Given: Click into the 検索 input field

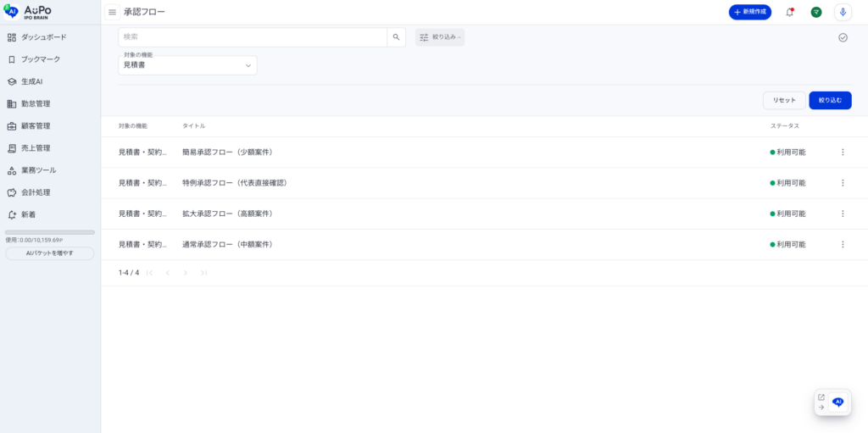Looking at the screenshot, I should tap(253, 37).
